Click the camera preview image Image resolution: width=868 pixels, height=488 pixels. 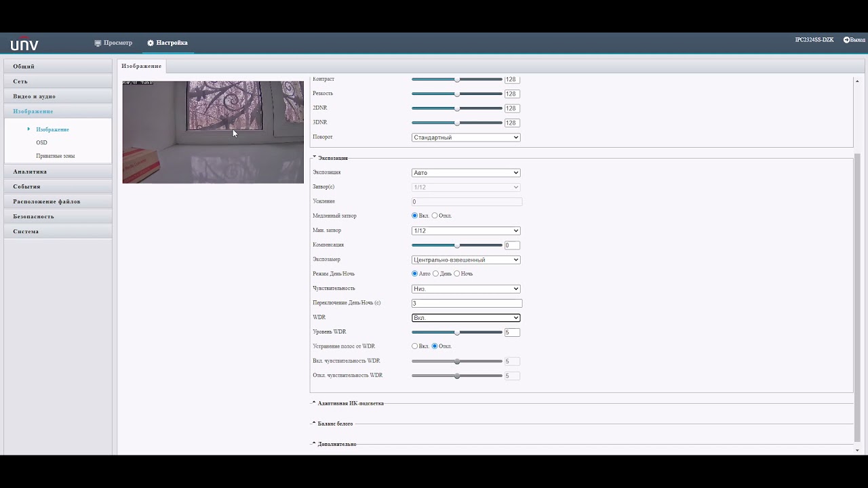pos(213,132)
